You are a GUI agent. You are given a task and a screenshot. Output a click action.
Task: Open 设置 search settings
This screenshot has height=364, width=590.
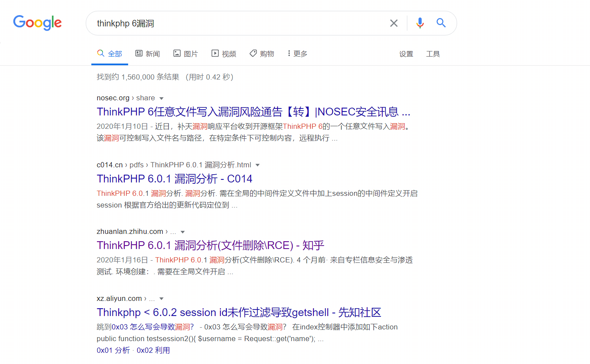pyautogui.click(x=406, y=54)
